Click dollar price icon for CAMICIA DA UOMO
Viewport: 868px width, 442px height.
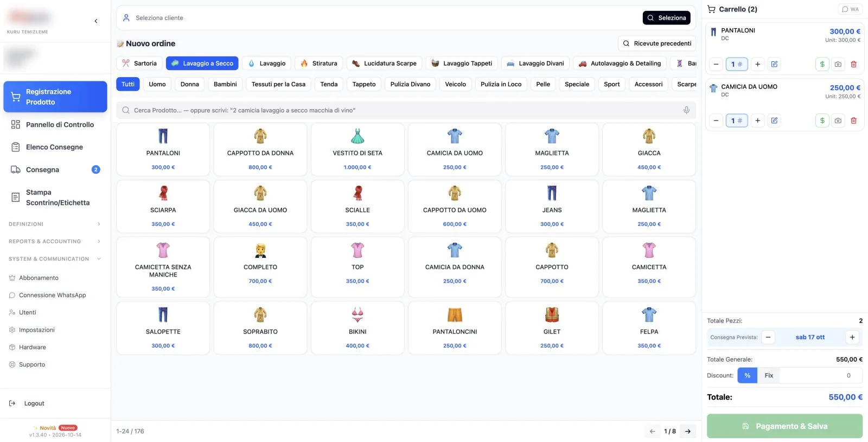pos(822,121)
